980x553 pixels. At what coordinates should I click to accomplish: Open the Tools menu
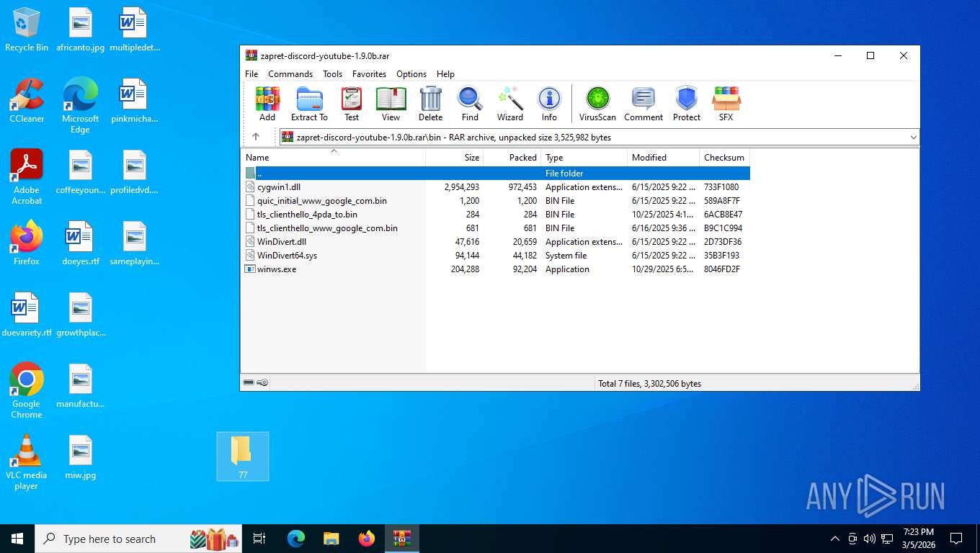[333, 74]
